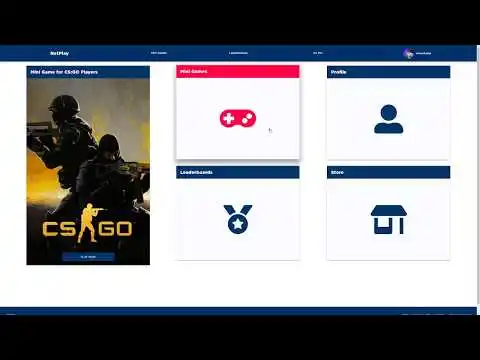Open Mini Games in the top navigation
The width and height of the screenshot is (480, 360).
[159, 53]
